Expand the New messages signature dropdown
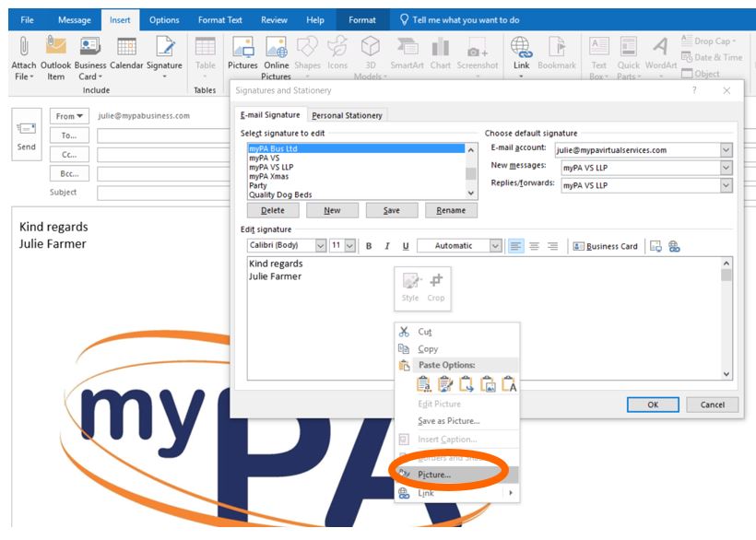 pos(726,167)
